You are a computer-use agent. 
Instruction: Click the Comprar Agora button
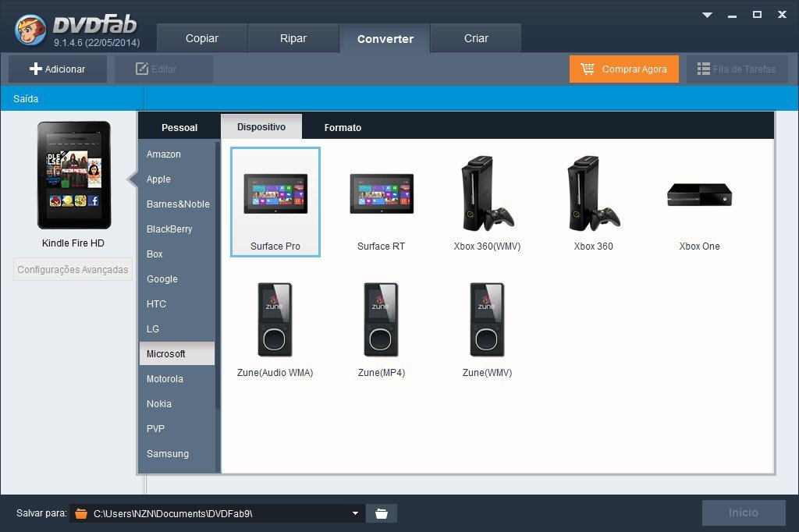[x=623, y=69]
